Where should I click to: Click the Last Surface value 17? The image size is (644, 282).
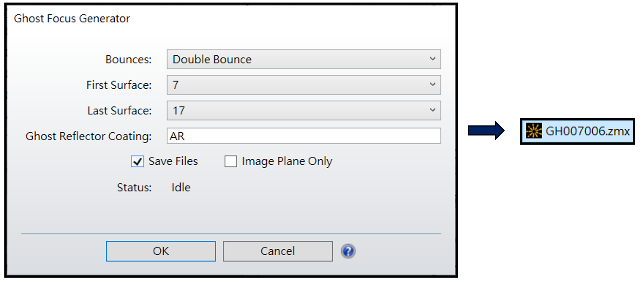pos(179,110)
